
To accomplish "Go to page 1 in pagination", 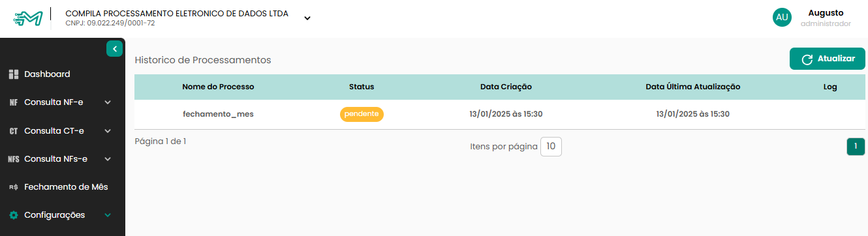I will click(x=856, y=147).
